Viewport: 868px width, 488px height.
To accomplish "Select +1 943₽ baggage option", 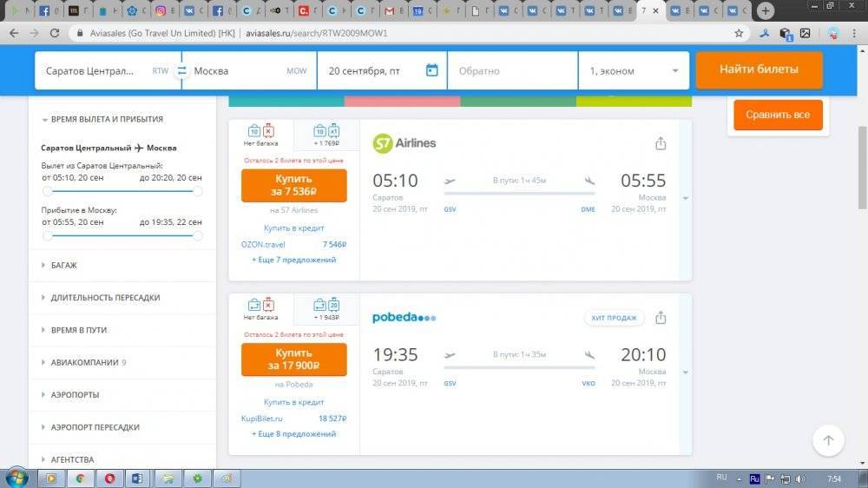I will coord(326,309).
